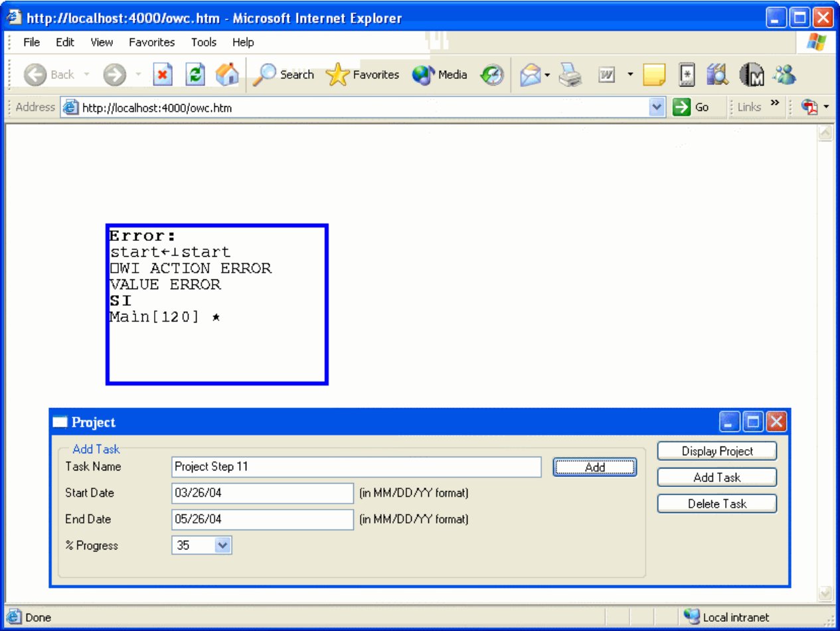The height and width of the screenshot is (631, 840).
Task: Maximize the Project window
Action: click(x=754, y=422)
